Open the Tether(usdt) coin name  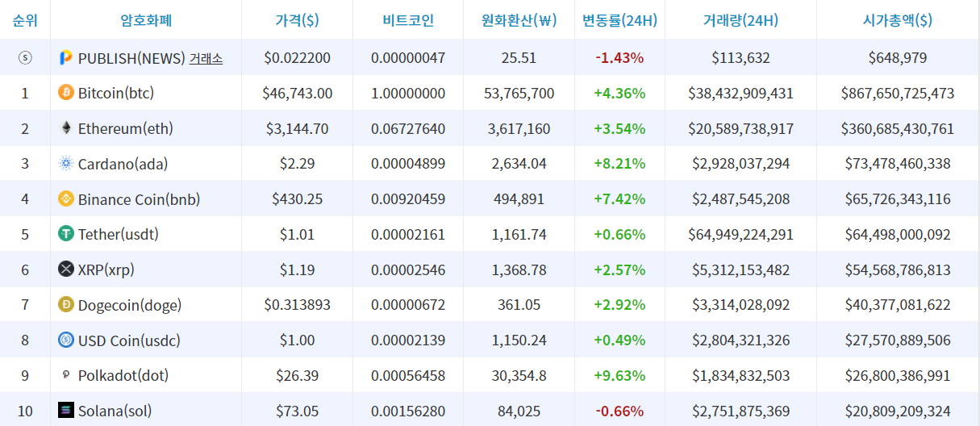(x=119, y=234)
